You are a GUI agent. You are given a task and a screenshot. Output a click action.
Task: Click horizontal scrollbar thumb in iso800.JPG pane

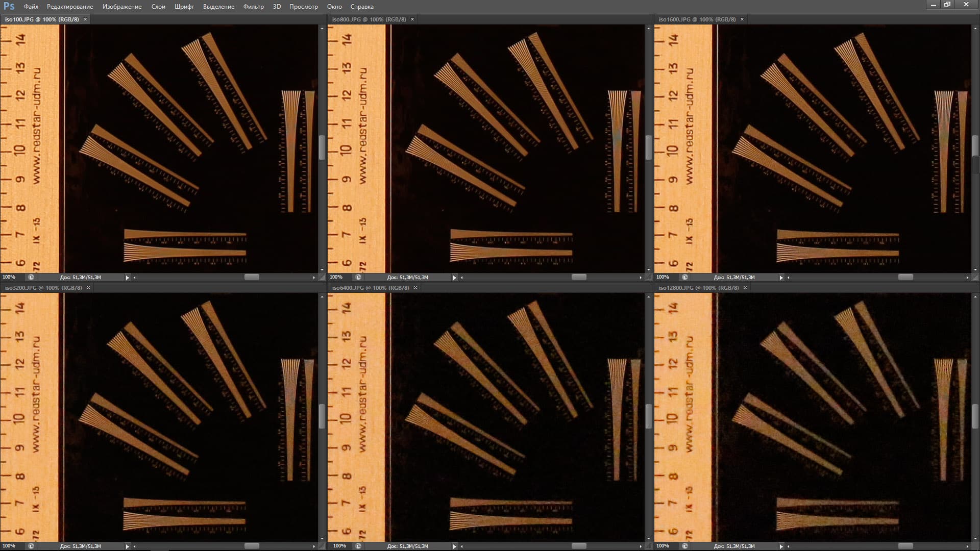[x=579, y=277]
